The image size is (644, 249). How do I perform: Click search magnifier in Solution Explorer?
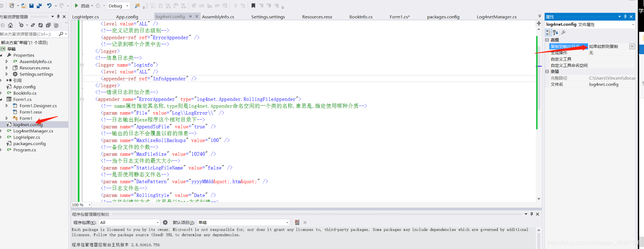61,34
